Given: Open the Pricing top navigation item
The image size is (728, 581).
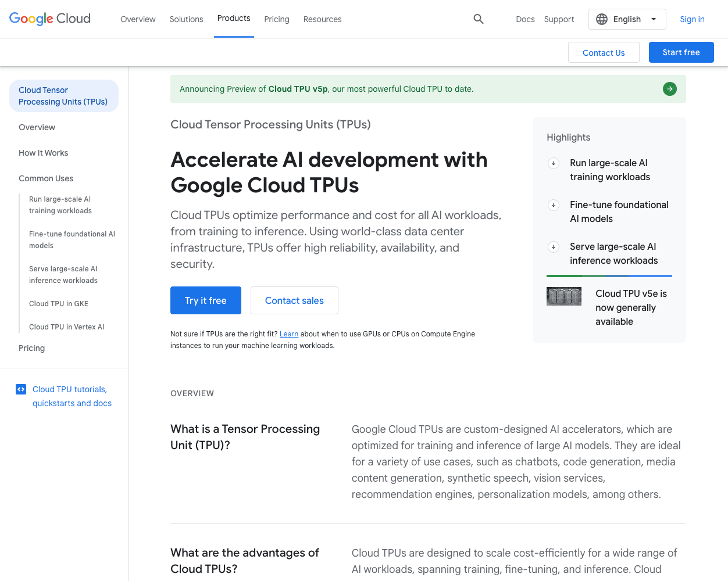Looking at the screenshot, I should pyautogui.click(x=277, y=19).
